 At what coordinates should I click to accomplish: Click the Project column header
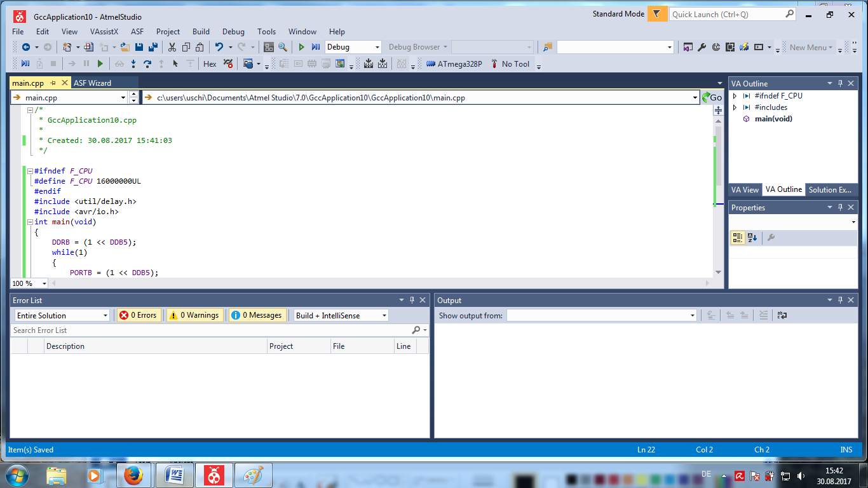(x=299, y=346)
